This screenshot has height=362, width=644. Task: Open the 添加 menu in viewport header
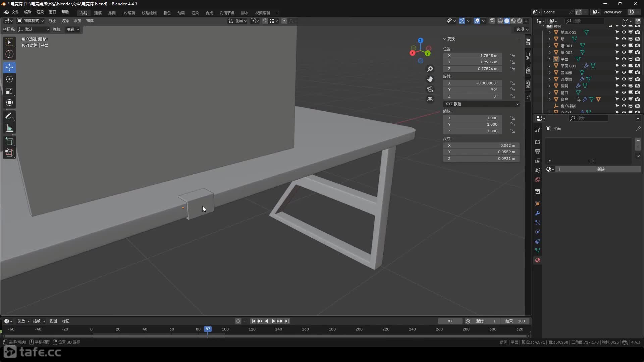(x=77, y=21)
